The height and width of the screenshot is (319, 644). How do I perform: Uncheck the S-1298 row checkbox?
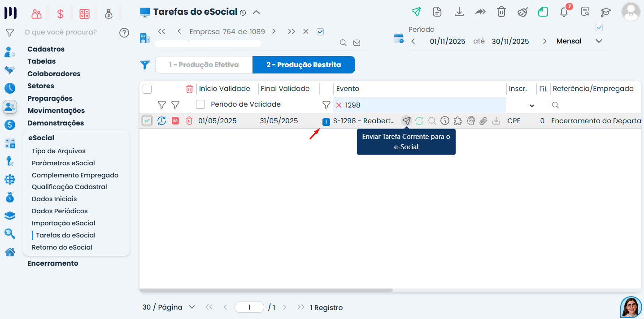point(147,121)
